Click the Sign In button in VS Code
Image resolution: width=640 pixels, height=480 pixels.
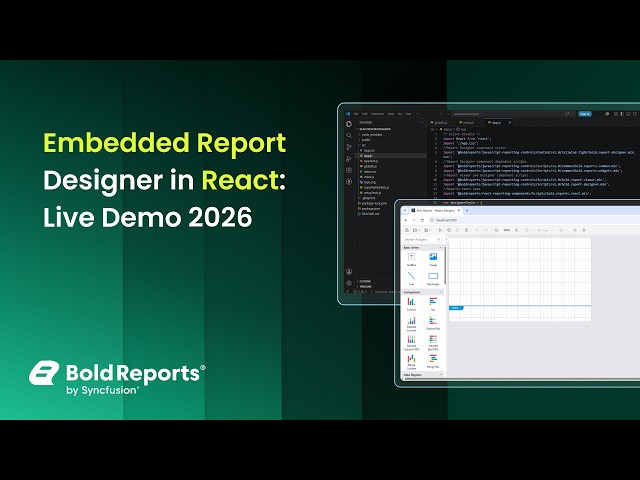coord(585,114)
